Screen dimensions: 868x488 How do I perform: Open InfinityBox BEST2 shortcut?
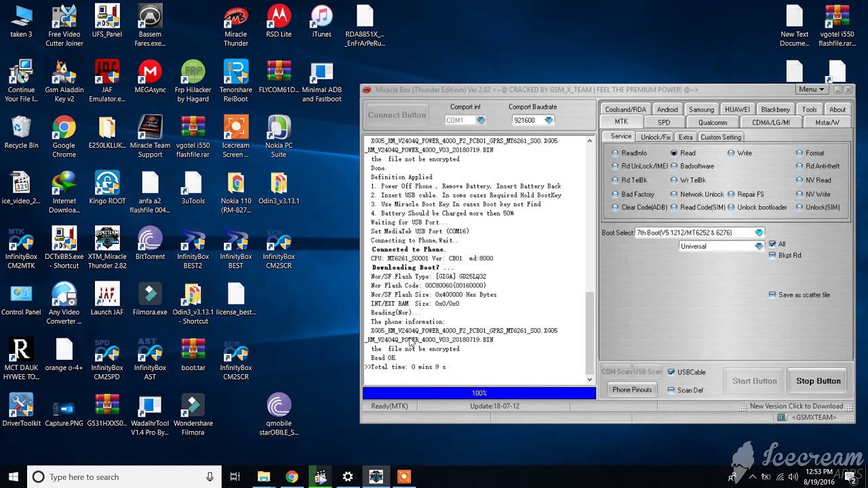tap(193, 248)
